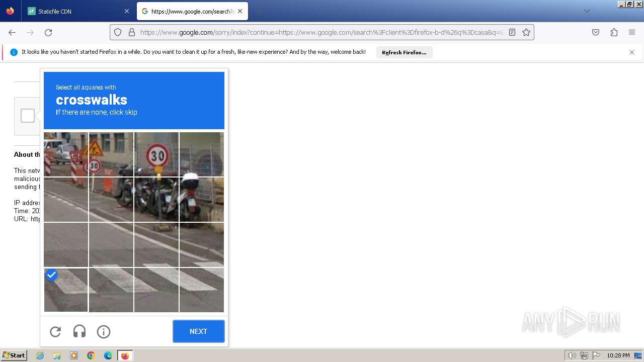Viewport: 644px width, 362px height.
Task: Show site security info via padlock icon
Action: point(132,32)
